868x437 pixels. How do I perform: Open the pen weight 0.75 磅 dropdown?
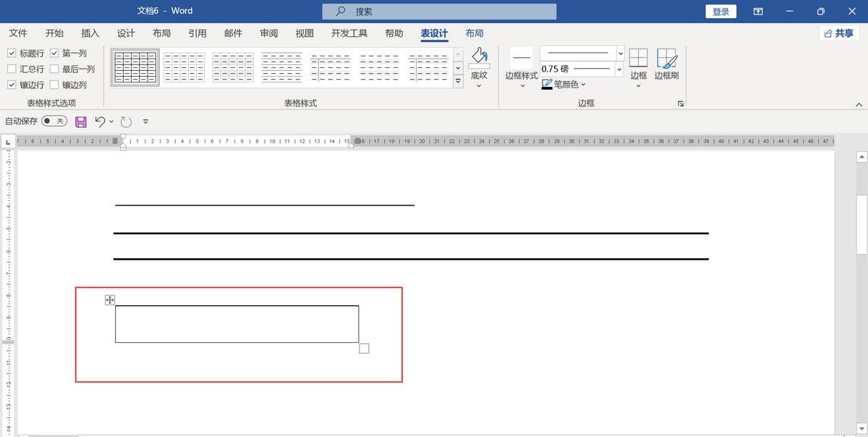620,69
